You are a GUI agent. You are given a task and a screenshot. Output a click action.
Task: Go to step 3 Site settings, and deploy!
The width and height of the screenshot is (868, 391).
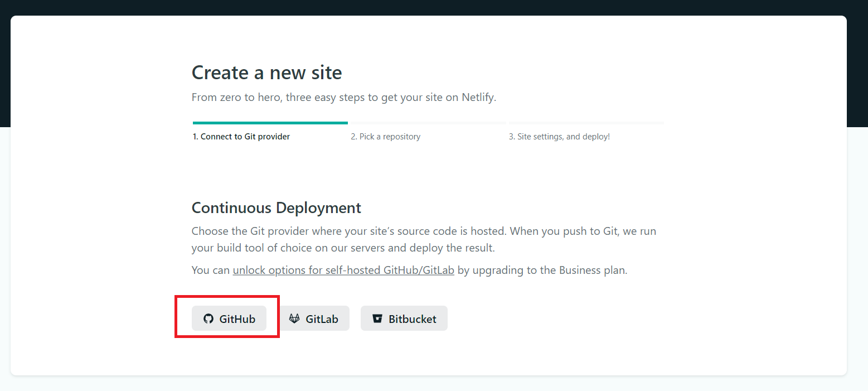click(x=559, y=137)
